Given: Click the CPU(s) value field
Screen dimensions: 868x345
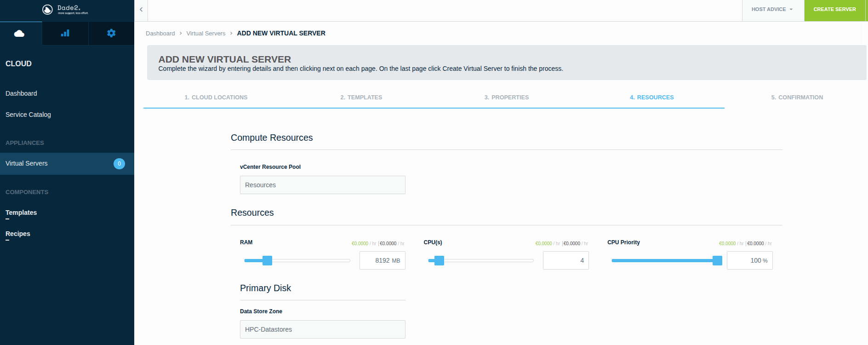Looking at the screenshot, I should [566, 260].
